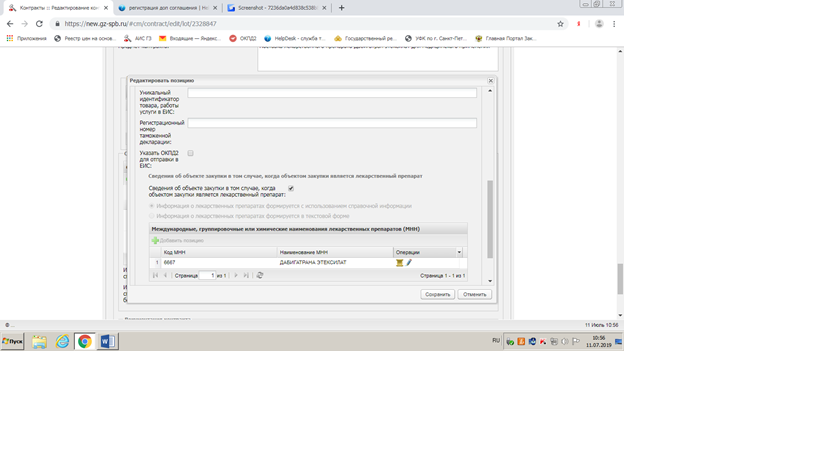Click the Action Center flag tray icon
Viewport: 819px width, 460px height.
coord(576,341)
